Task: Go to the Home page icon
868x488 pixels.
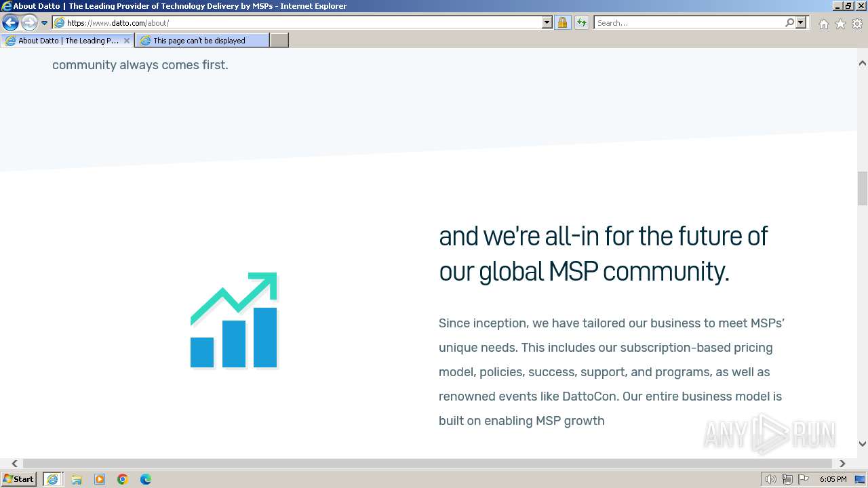Action: coord(823,23)
